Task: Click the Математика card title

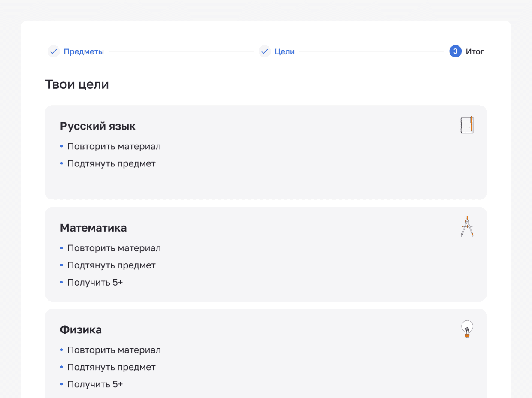Action: 94,228
